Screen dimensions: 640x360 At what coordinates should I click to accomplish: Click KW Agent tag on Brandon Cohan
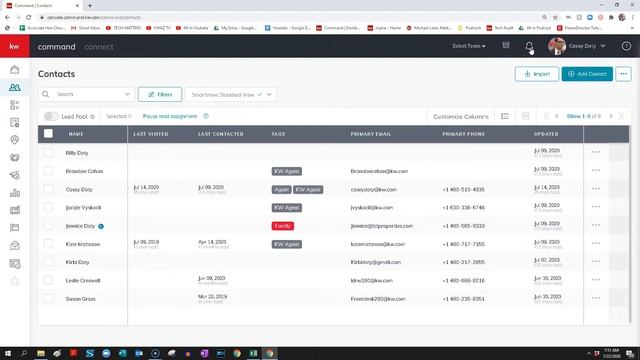pyautogui.click(x=287, y=171)
